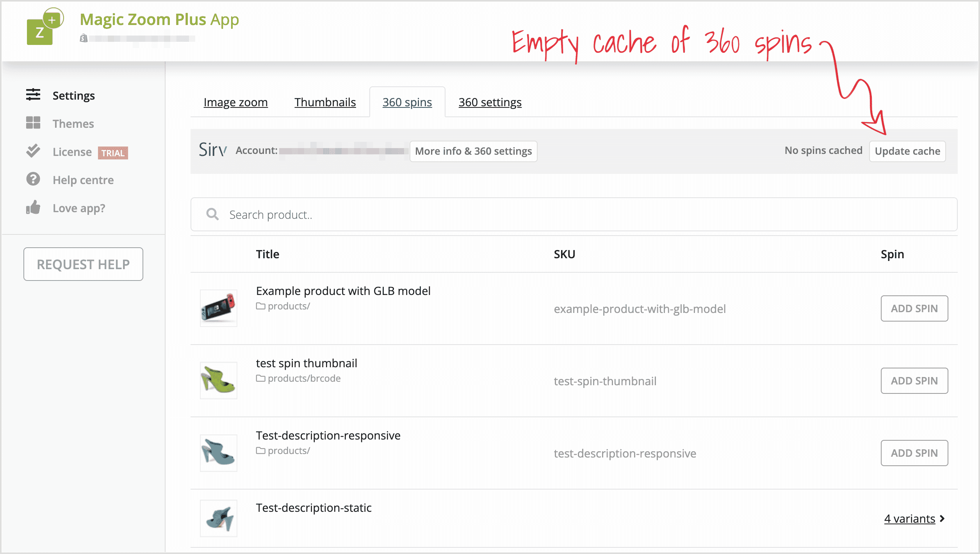Click the green shoe product thumbnail
The image size is (980, 554).
tap(218, 380)
